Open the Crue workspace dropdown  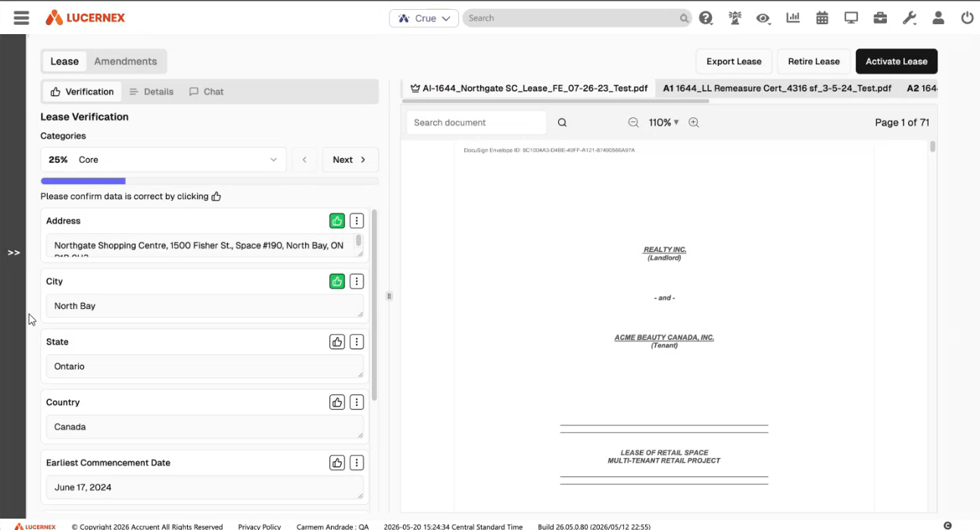424,18
